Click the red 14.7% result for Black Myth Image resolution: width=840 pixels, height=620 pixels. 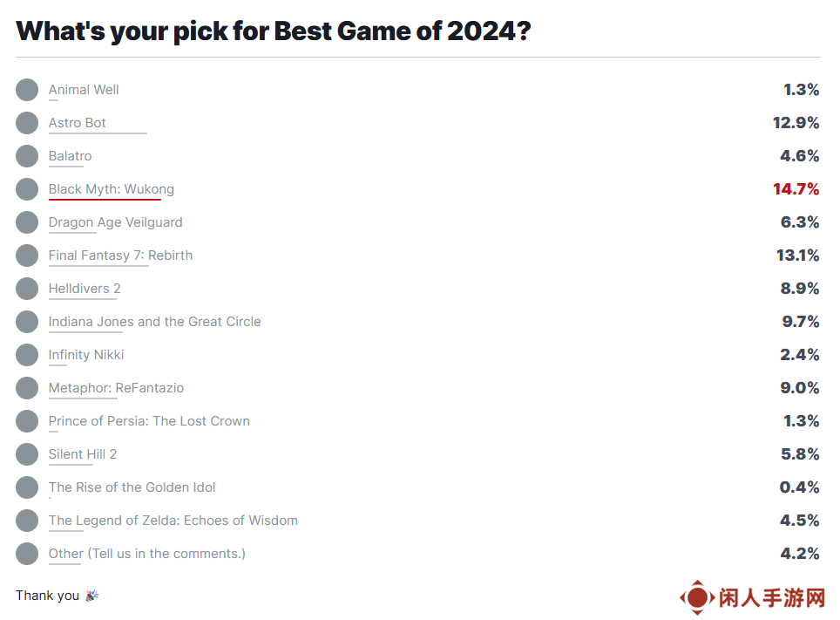click(796, 189)
